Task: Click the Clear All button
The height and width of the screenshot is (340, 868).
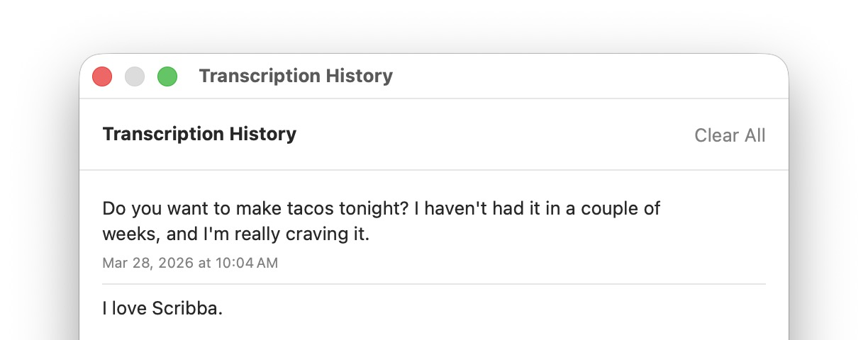Action: pos(730,135)
